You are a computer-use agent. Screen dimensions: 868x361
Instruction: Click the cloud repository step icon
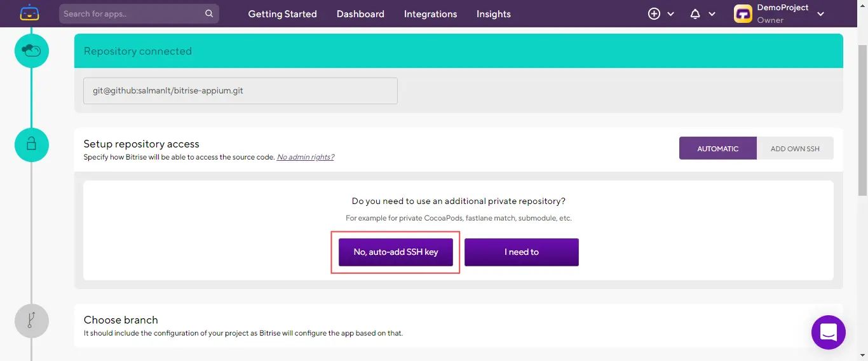click(x=32, y=51)
